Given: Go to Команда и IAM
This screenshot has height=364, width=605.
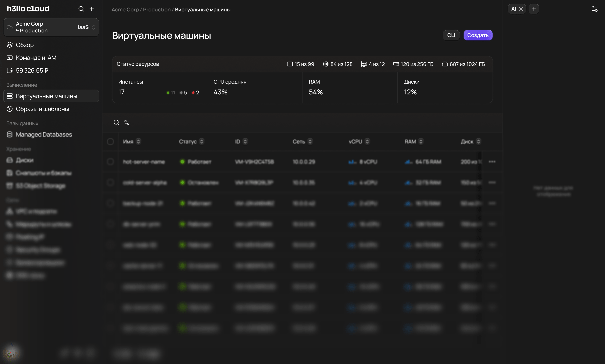Looking at the screenshot, I should [51, 58].
